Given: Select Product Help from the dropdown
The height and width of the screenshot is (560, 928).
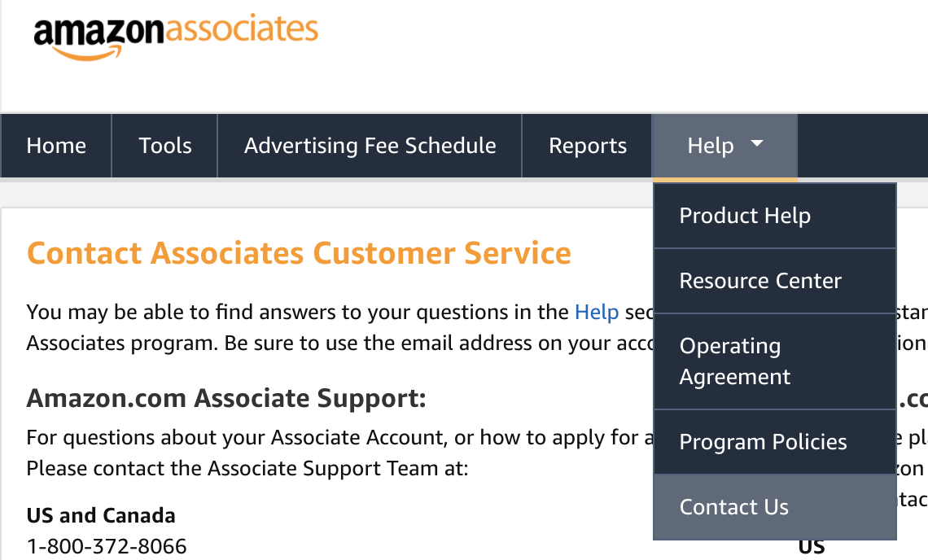Looking at the screenshot, I should coord(745,216).
